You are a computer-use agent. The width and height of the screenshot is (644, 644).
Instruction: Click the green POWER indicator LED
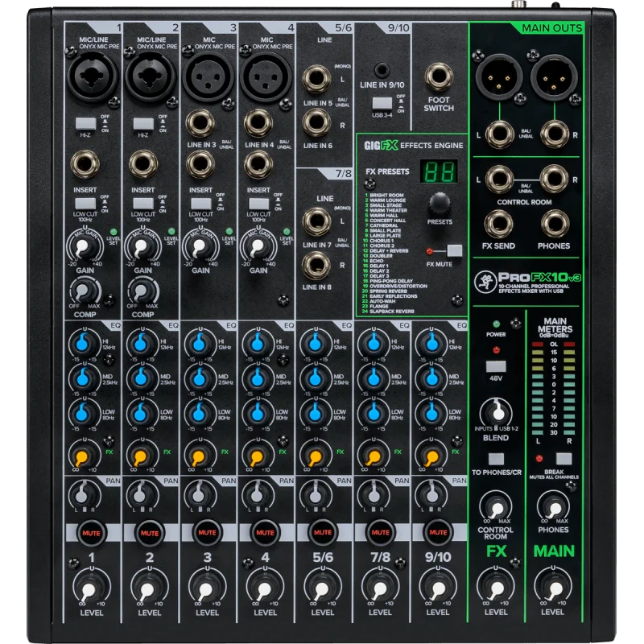(x=496, y=324)
